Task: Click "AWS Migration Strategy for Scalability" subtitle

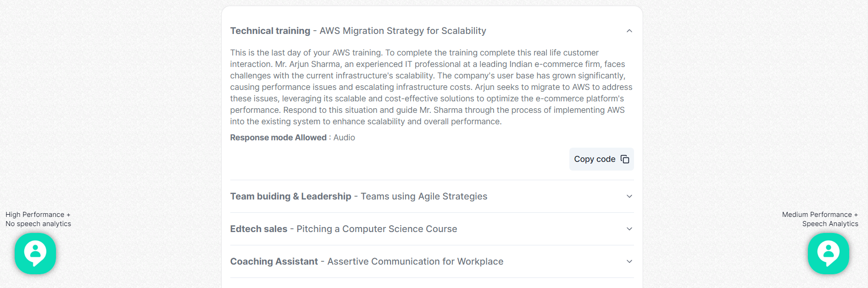Action: coord(403,31)
